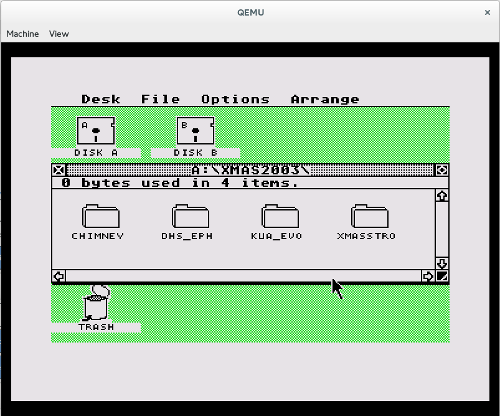
Task: Open the Desk menu
Action: 101,99
